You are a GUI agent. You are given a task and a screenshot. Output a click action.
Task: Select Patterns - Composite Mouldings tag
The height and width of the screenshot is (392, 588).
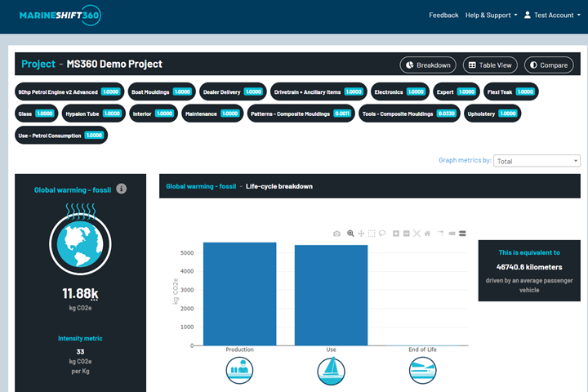(x=301, y=114)
